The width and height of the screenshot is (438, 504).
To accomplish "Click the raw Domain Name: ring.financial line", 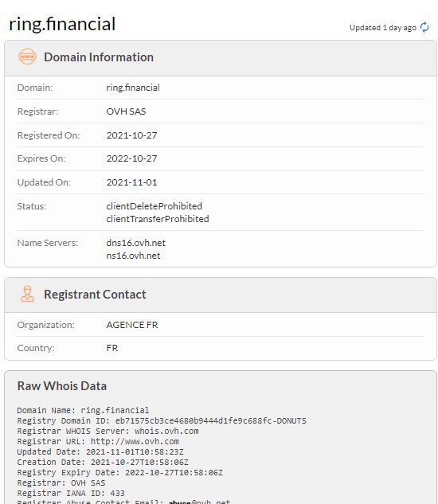I will (x=83, y=411).
